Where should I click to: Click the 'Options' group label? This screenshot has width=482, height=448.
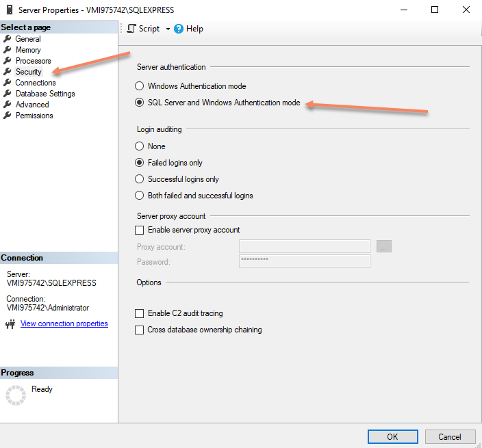pos(149,282)
